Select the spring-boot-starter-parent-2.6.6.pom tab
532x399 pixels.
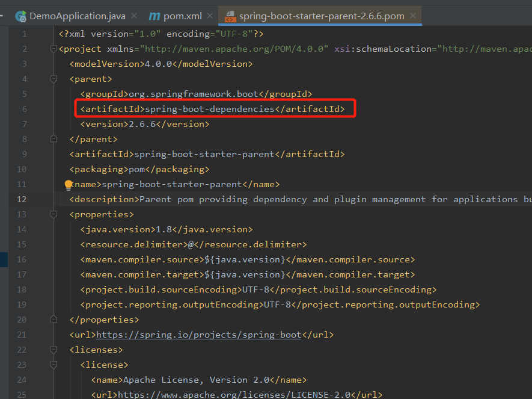(x=321, y=16)
